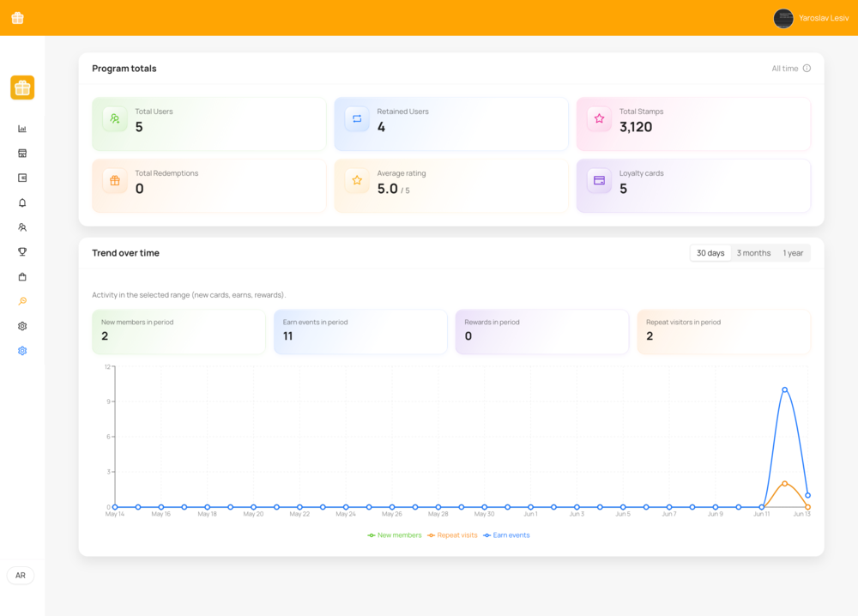
Task: Click the Total Redemptions card
Action: point(209,186)
